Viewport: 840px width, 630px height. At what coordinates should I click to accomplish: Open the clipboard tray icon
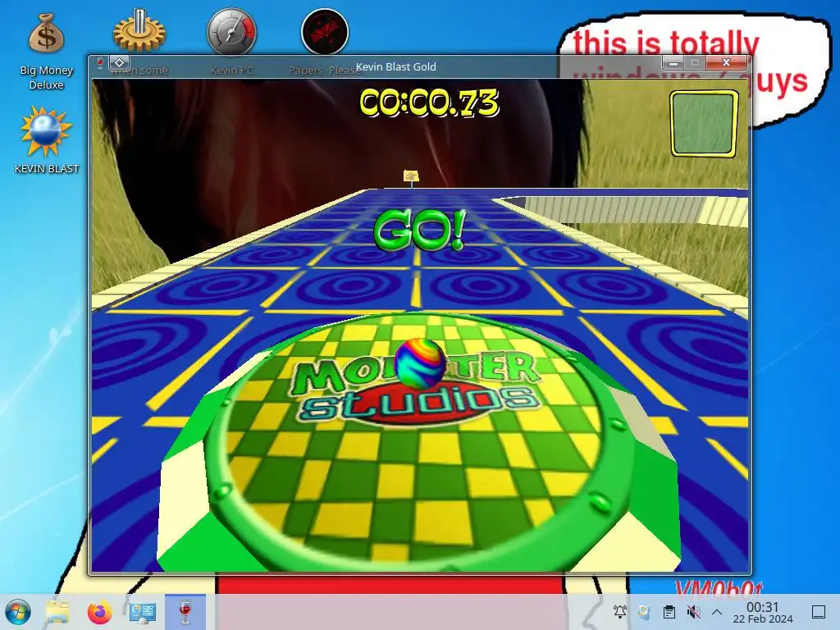669,611
